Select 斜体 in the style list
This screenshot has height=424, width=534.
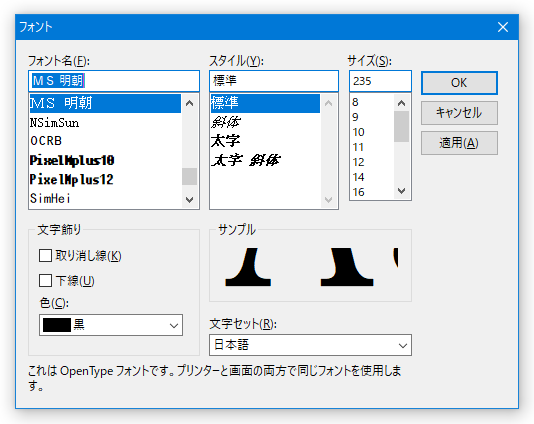(x=265, y=122)
